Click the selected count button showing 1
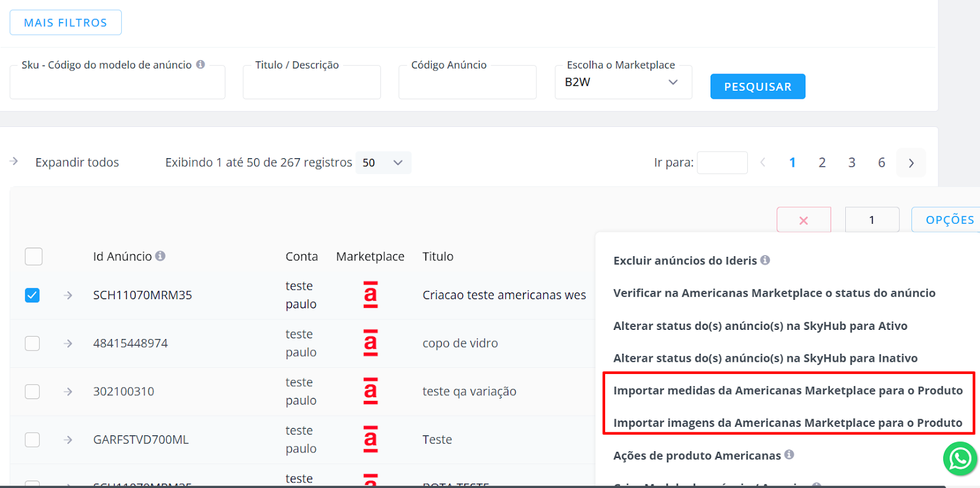Image resolution: width=980 pixels, height=488 pixels. point(872,220)
